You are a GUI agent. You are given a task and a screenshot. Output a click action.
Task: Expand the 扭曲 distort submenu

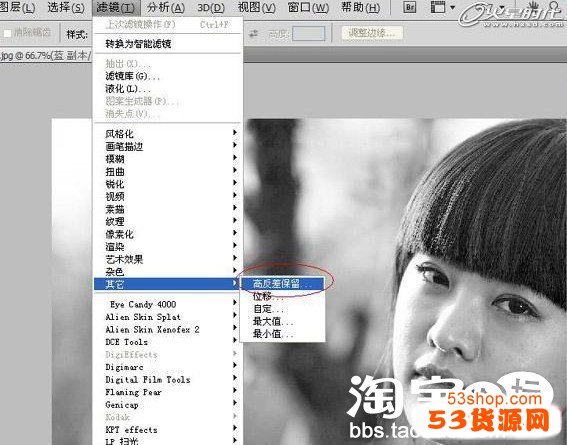168,171
